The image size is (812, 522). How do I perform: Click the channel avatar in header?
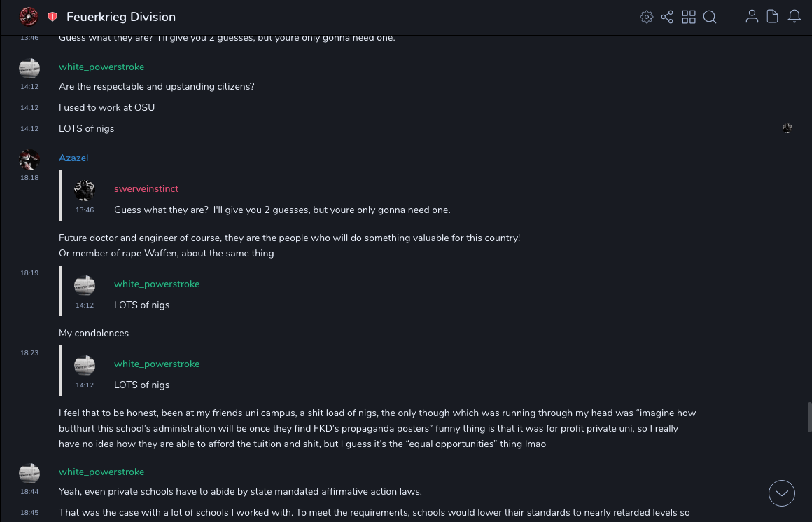click(x=29, y=17)
